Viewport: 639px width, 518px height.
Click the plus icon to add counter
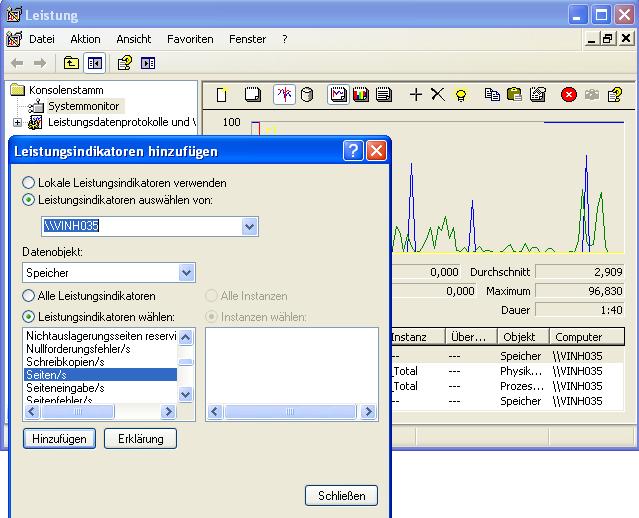click(416, 95)
